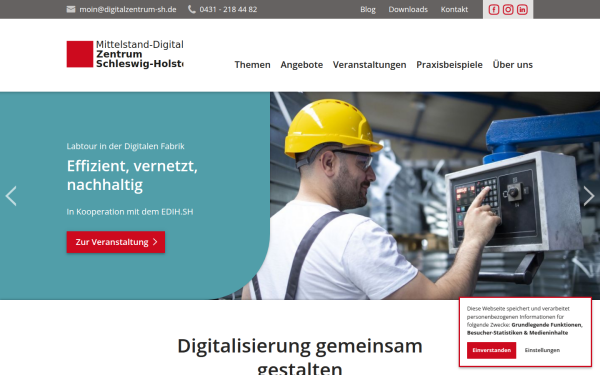Accept cookies with Einverstanden button
This screenshot has height=375, width=600.
pos(491,350)
